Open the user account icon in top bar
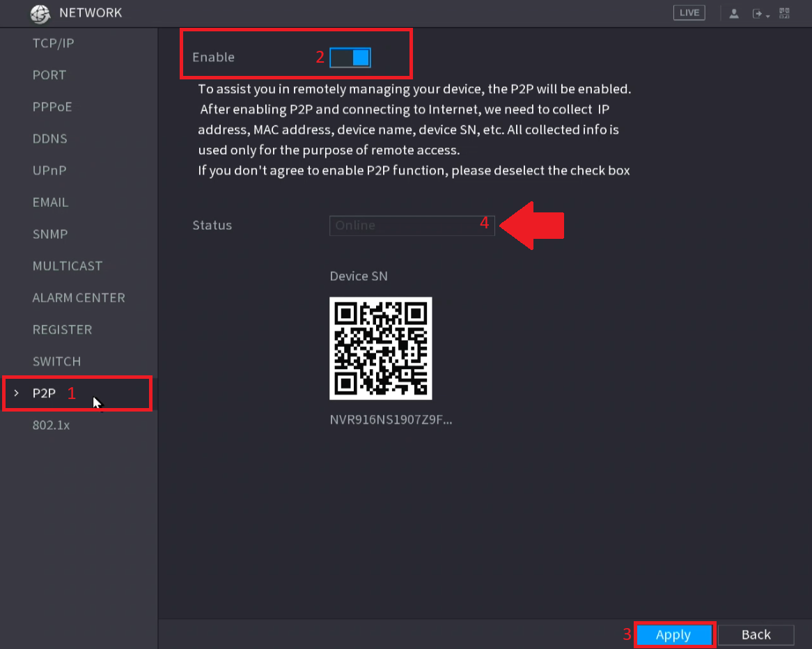 [734, 13]
